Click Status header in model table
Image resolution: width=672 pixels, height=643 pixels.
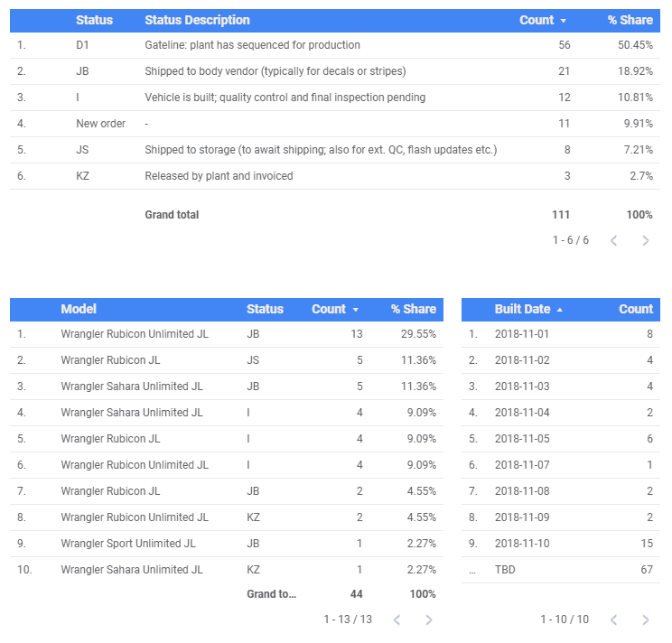pos(265,309)
